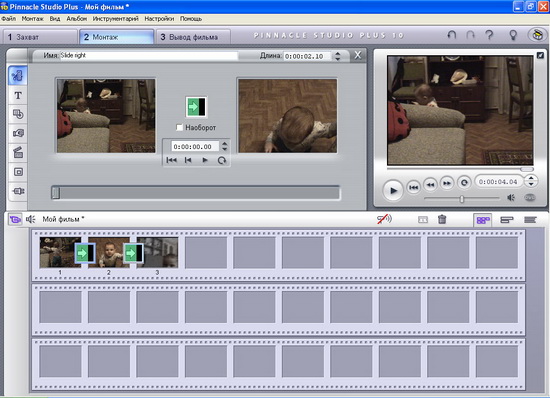The image size is (550, 398).
Task: Click the light bulb tips icon
Action: [513, 35]
